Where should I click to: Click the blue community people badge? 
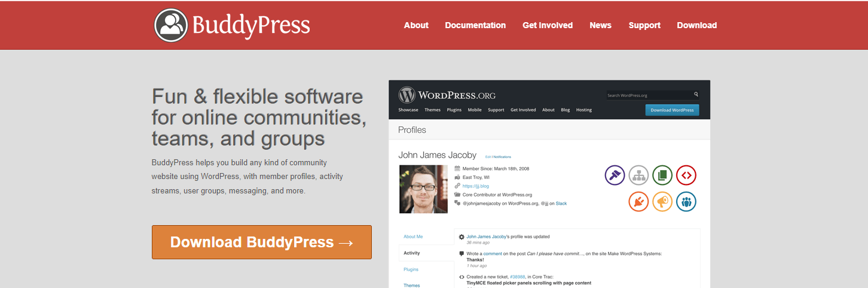pos(686,202)
